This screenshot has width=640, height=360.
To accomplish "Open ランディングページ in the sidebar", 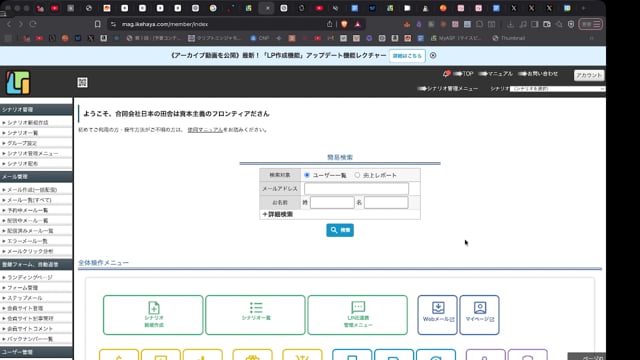I will tap(30, 278).
